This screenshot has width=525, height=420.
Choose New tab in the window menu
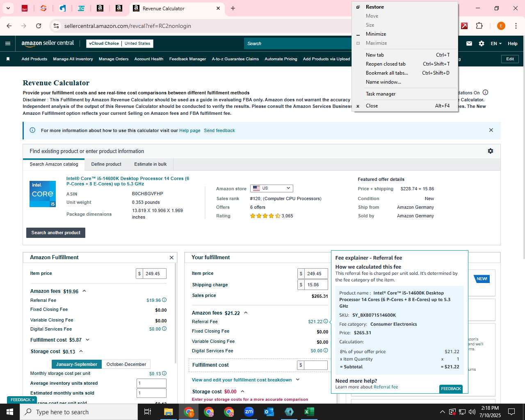(x=405, y=55)
